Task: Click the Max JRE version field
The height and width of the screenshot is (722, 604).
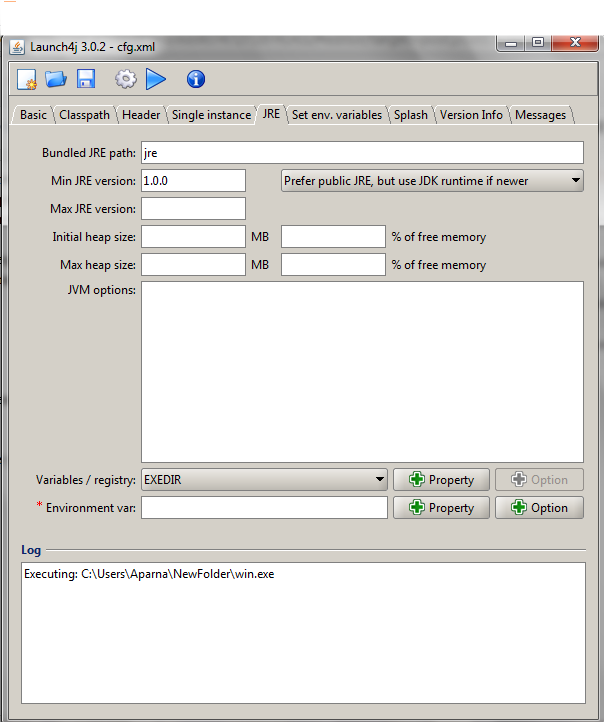Action: [193, 209]
